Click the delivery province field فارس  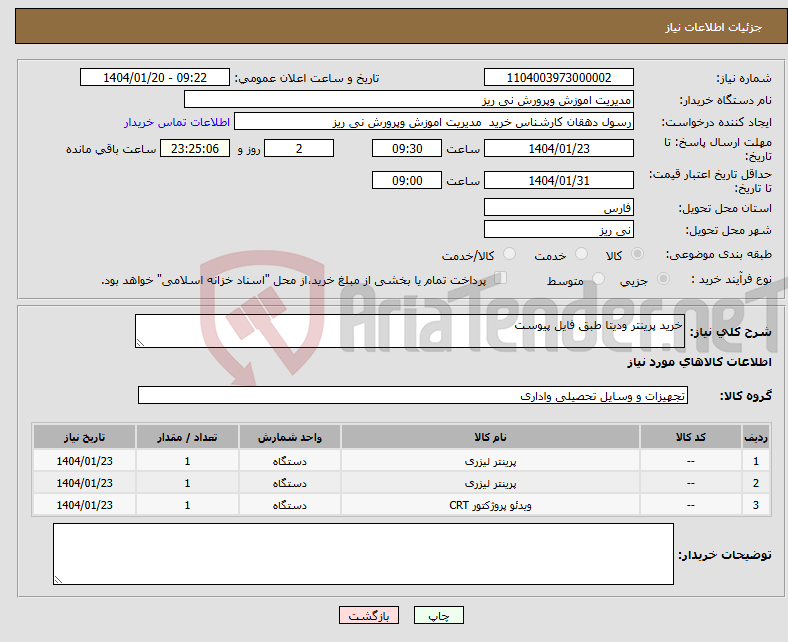pos(558,207)
